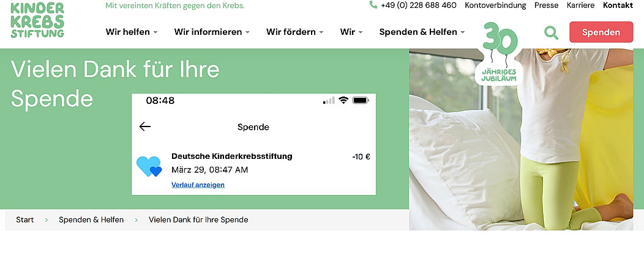Tap the back arrow beside Spende

click(145, 127)
